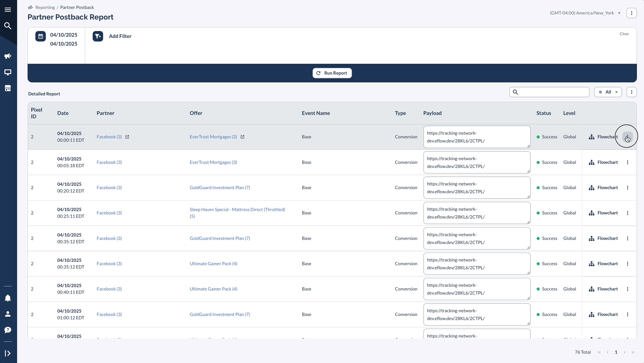
Task: Go to the previous results page
Action: tap(608, 352)
